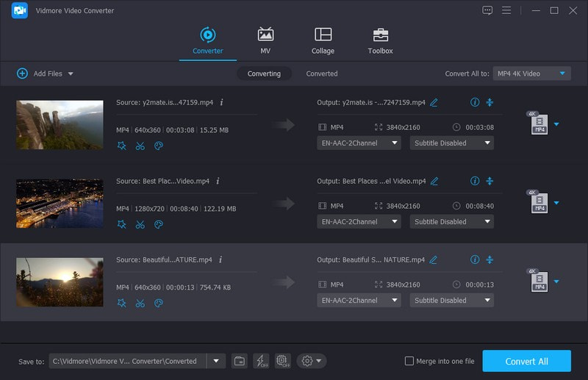This screenshot has height=380, width=588.
Task: Open video enhance palette for Beautiful...ATURE.mp4
Action: 159,303
